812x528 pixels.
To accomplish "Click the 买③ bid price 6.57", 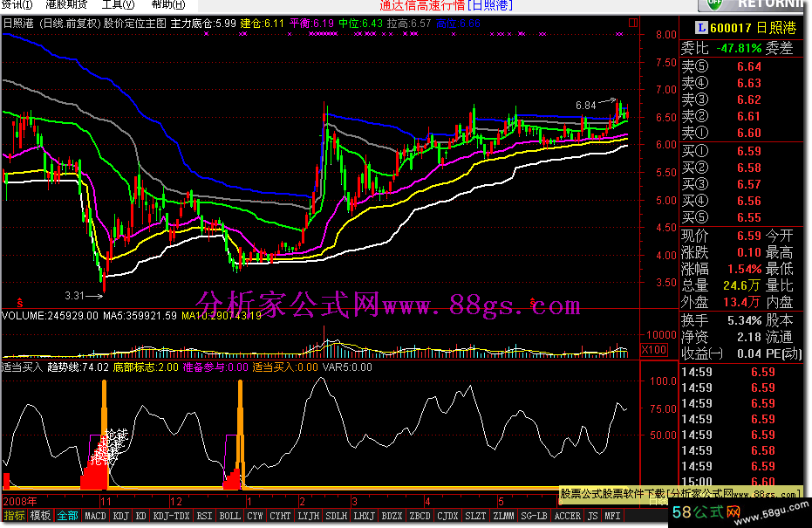I will point(749,184).
